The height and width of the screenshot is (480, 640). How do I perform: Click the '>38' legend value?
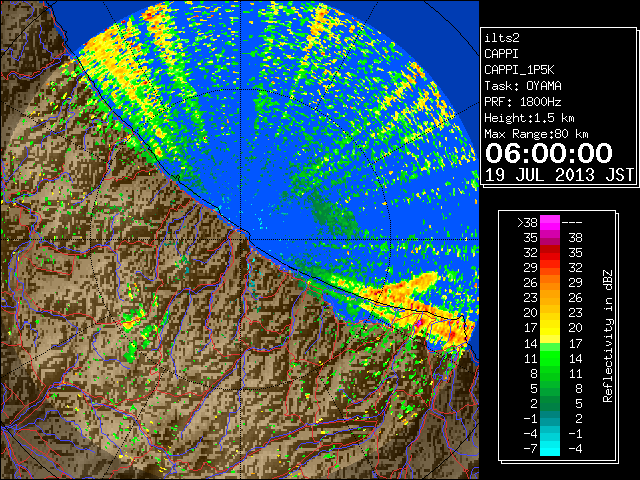tap(527, 223)
